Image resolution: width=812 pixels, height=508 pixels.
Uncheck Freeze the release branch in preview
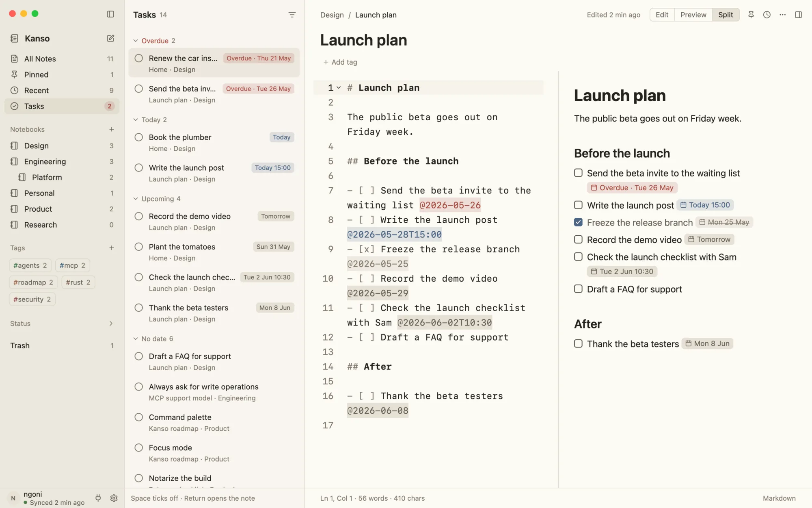point(578,222)
